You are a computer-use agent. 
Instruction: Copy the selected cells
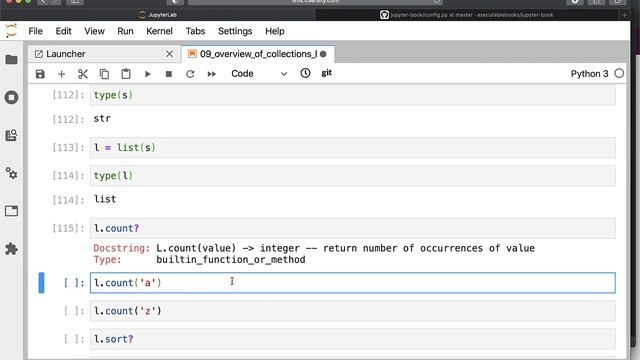[104, 74]
